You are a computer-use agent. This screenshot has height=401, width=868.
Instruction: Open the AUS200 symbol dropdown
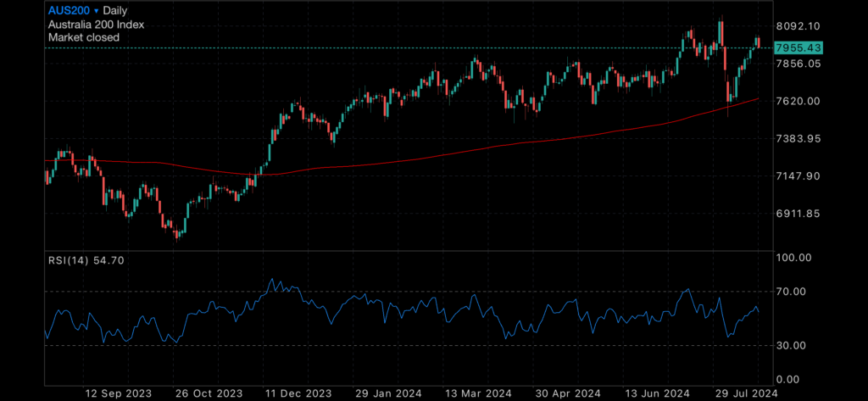pyautogui.click(x=74, y=10)
